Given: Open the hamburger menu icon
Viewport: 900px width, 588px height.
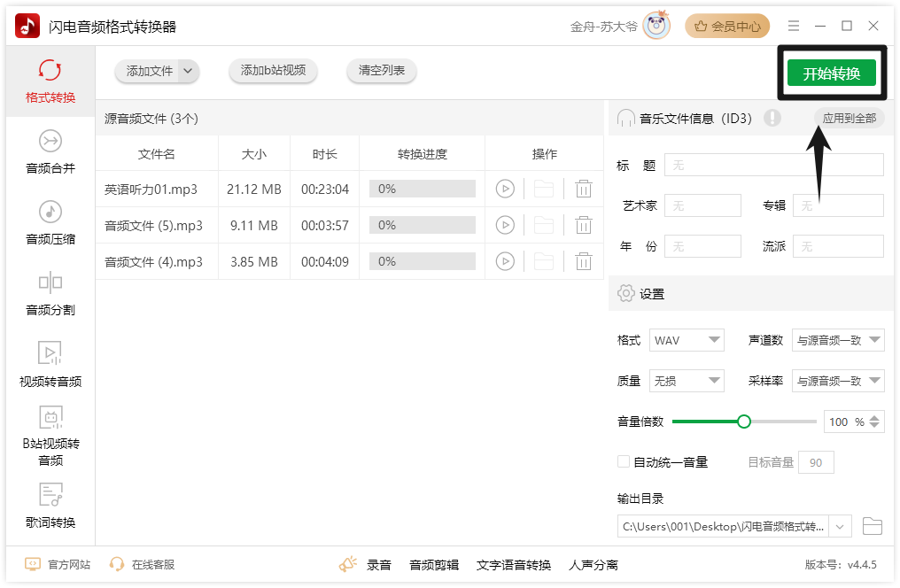Looking at the screenshot, I should 794,26.
